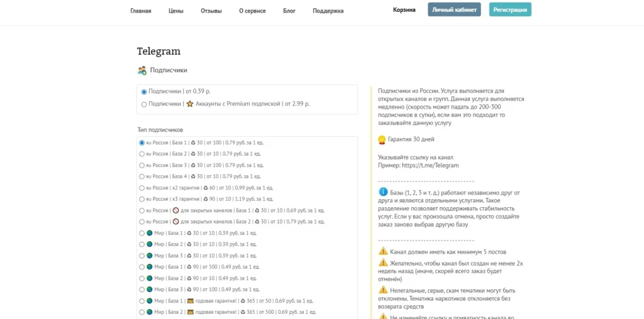Click warning icon beside Желательно, чтобы канал
The height and width of the screenshot is (319, 644).
click(x=383, y=262)
